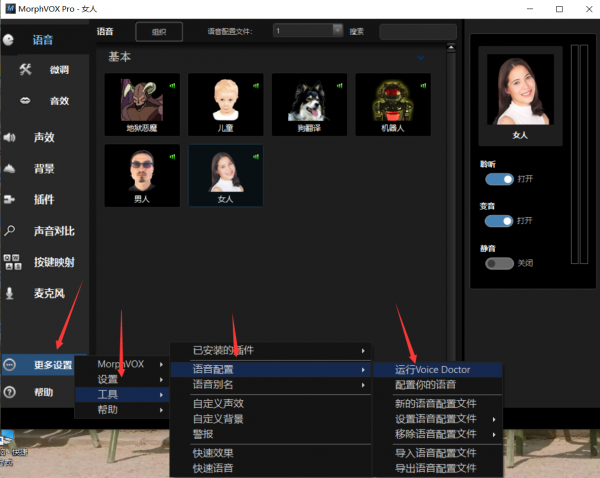Expand the 工具 submenu entry
Image resolution: width=600 pixels, height=478 pixels.
tap(122, 395)
